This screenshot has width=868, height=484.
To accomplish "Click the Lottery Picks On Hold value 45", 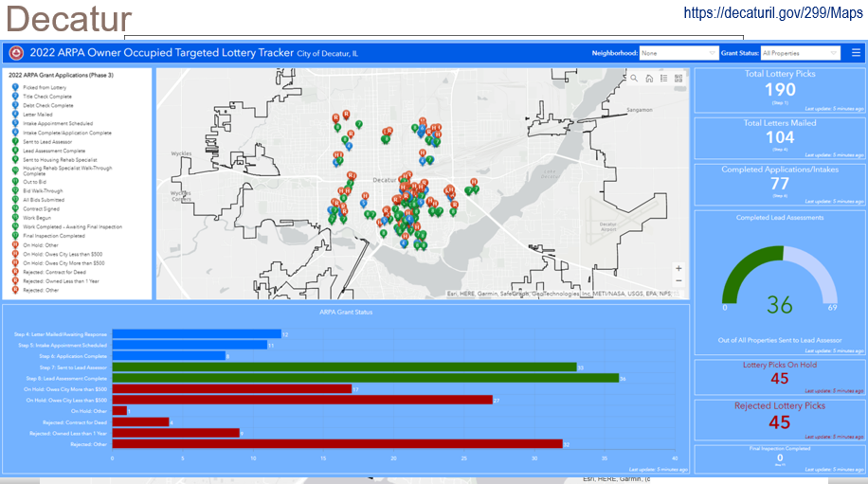I will [x=780, y=378].
